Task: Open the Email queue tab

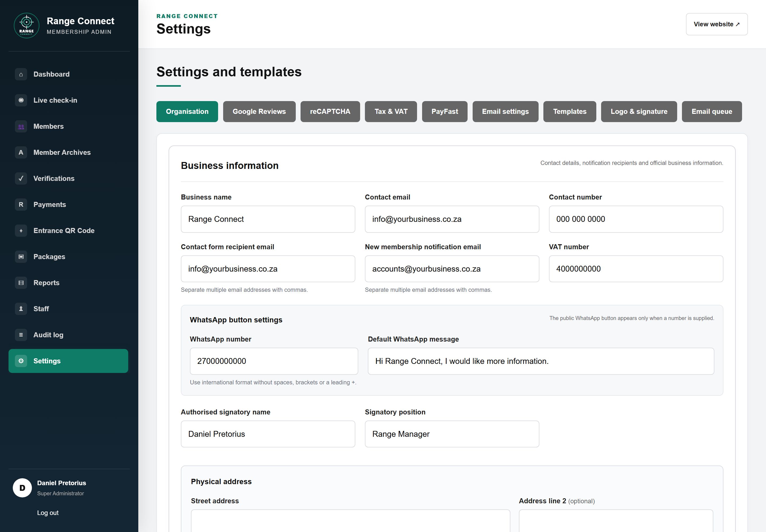Action: tap(712, 111)
